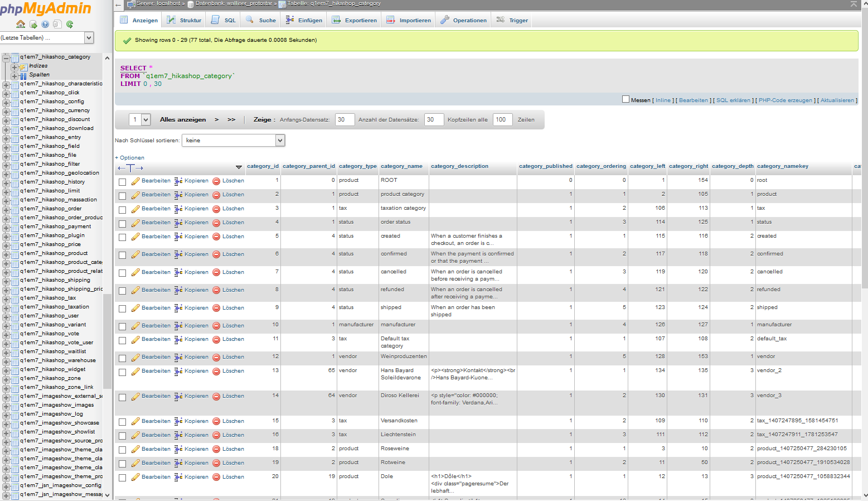The image size is (868, 501).
Task: Click the pencil edit icon for ROOT row
Action: [135, 181]
